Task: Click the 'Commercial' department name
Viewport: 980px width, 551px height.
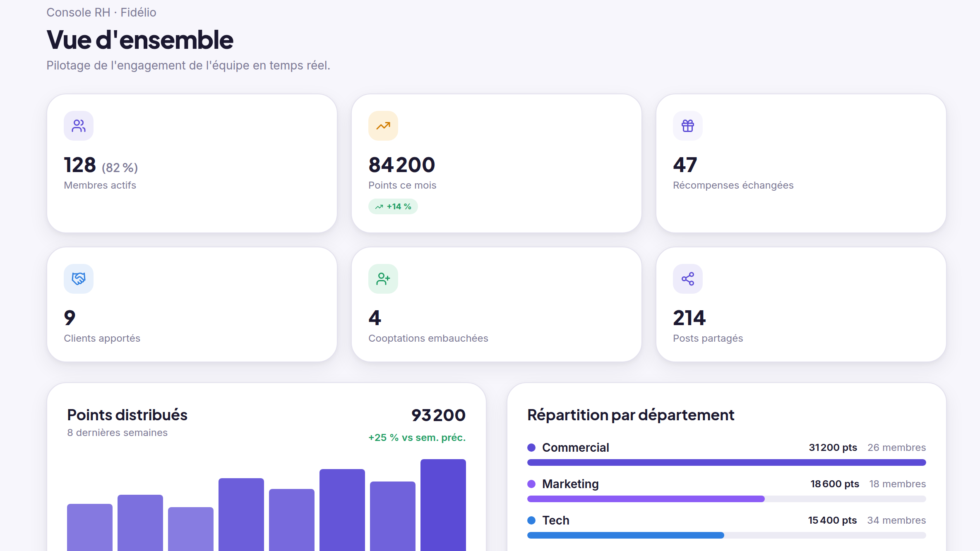Action: point(576,448)
